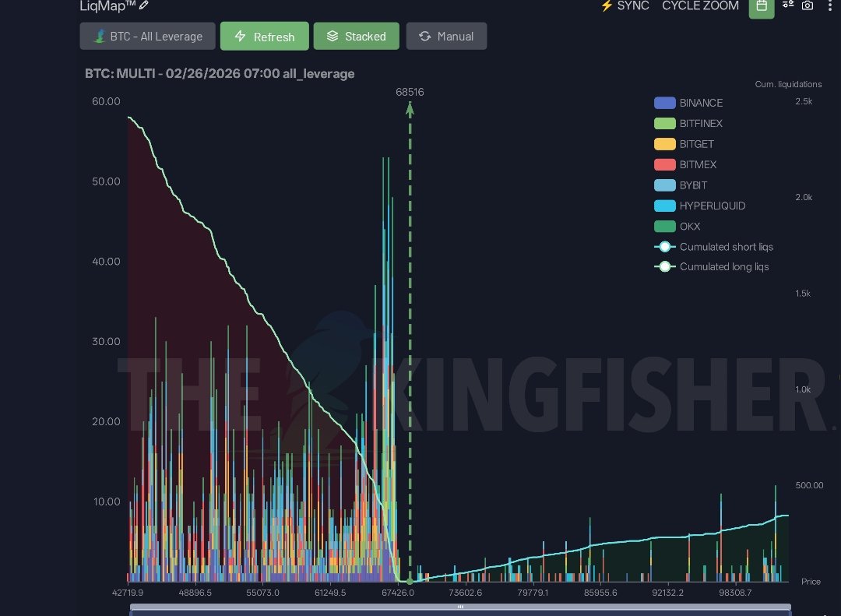
Task: Toggle the Stacked view button
Action: (356, 36)
